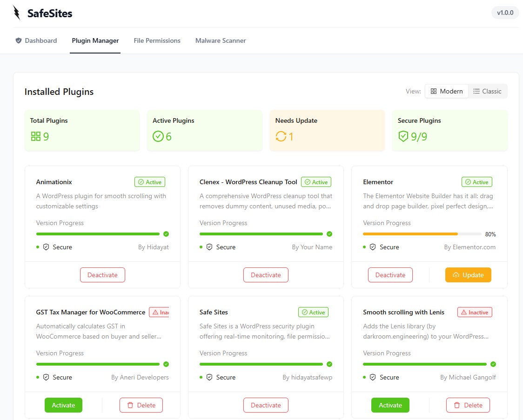Open the File Permissions tab

[x=157, y=40]
